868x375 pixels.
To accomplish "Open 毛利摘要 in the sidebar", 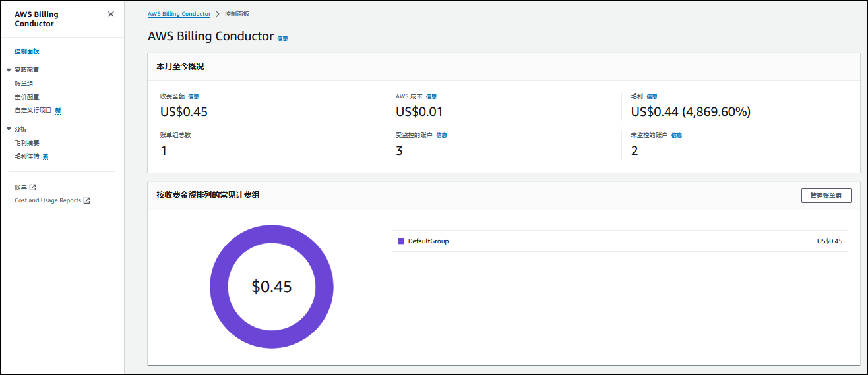I will [27, 143].
